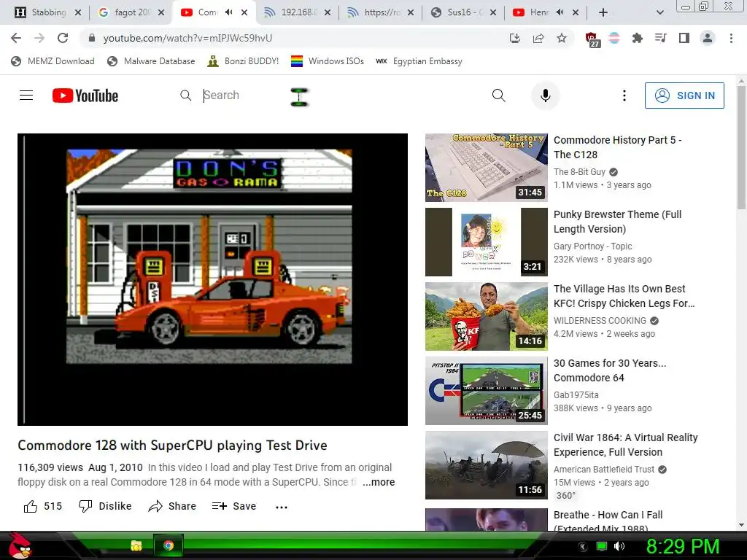The height and width of the screenshot is (560, 747).
Task: Open Commodore History Part 5 thumbnail
Action: 487,168
